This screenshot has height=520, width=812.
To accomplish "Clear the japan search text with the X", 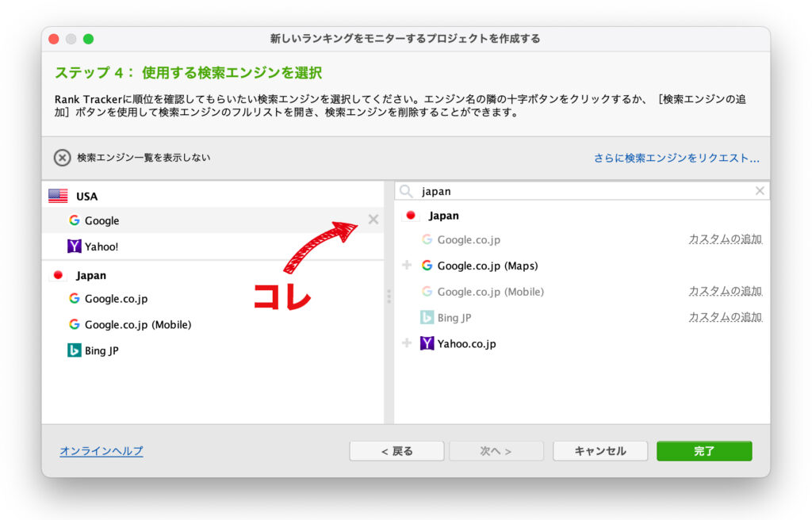I will click(x=760, y=191).
